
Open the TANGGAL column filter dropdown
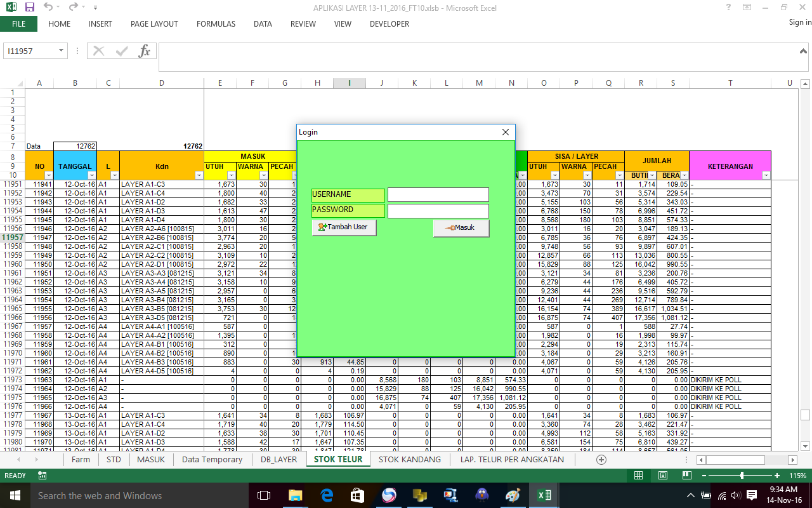point(93,176)
